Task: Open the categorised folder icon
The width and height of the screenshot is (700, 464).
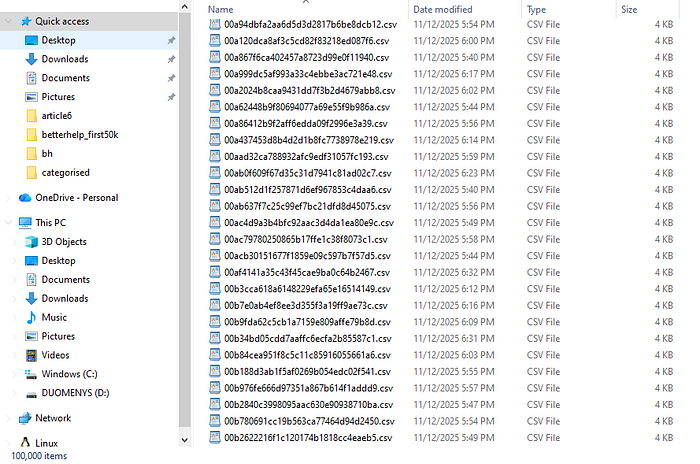Action: click(x=32, y=173)
